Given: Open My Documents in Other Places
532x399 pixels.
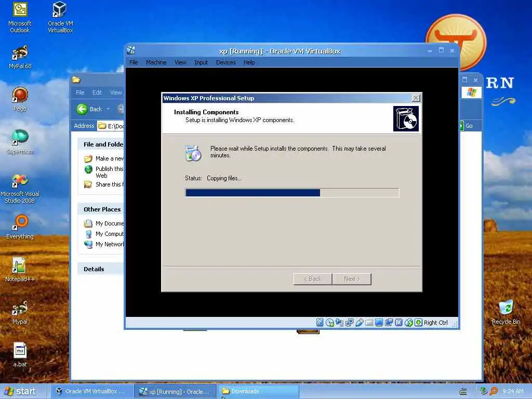Looking at the screenshot, I should pyautogui.click(x=110, y=223).
